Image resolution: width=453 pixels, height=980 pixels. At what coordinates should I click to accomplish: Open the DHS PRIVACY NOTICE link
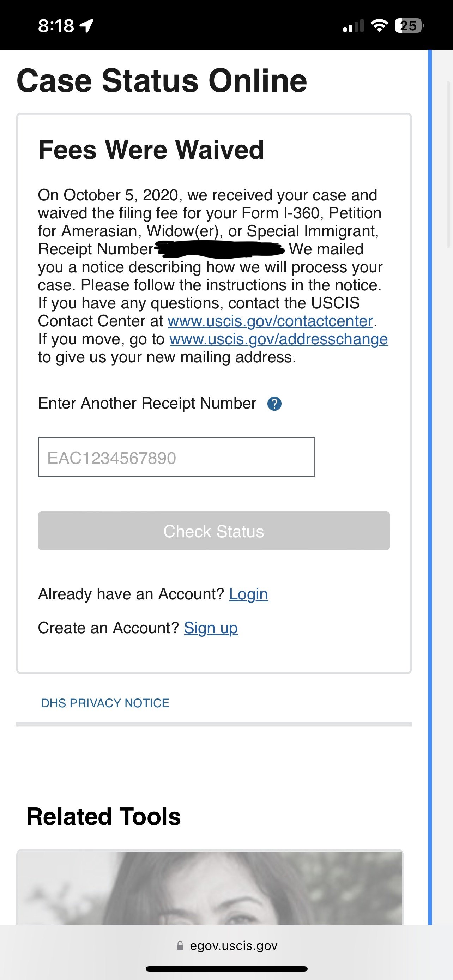105,703
